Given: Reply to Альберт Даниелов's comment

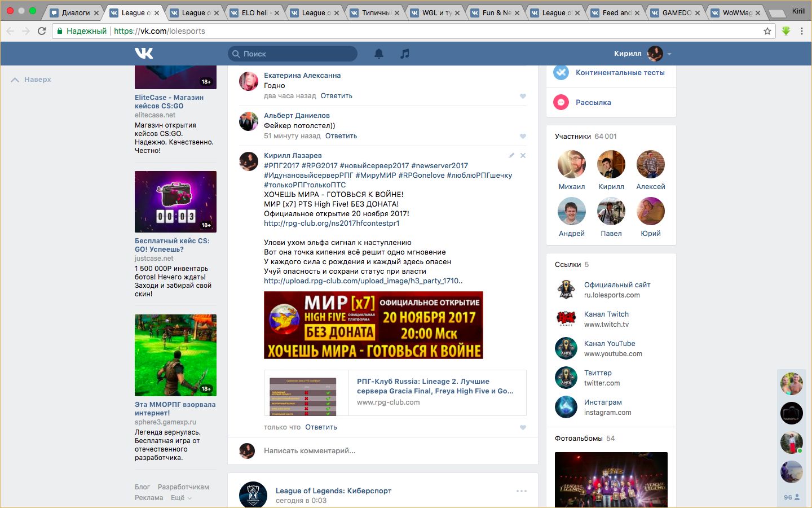Looking at the screenshot, I should pos(341,136).
